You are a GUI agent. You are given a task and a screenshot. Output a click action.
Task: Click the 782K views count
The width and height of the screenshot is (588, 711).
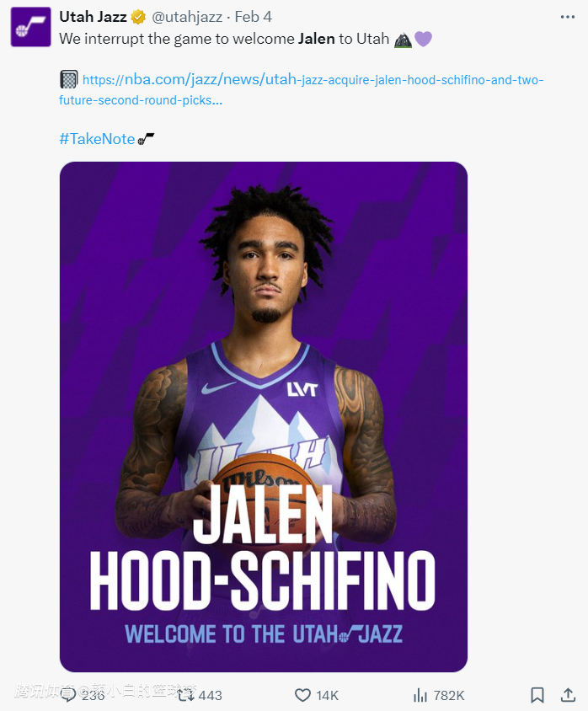[x=449, y=695]
